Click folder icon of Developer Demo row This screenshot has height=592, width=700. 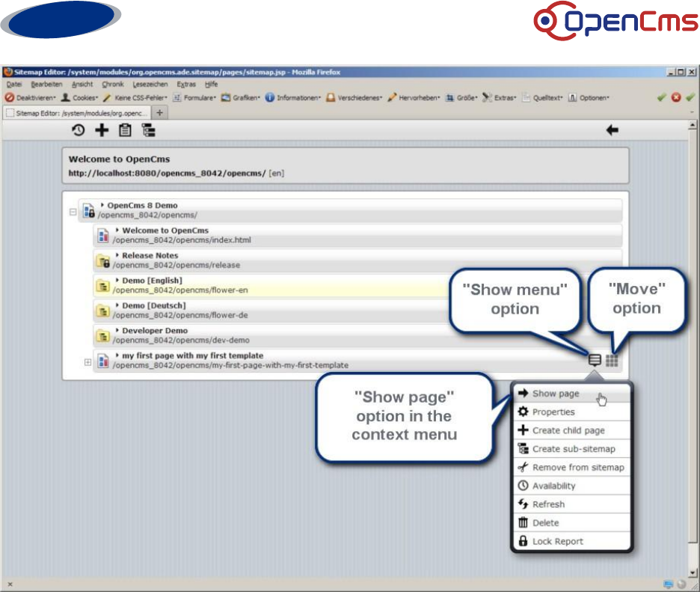[103, 335]
